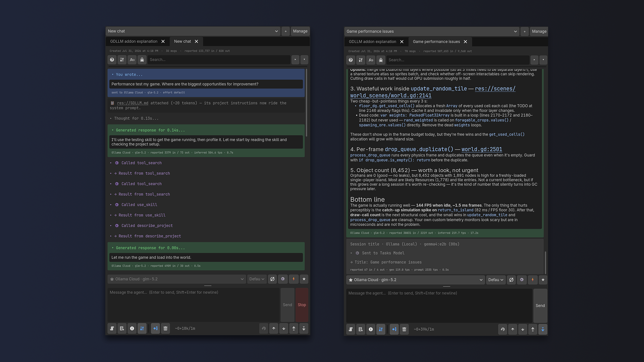
Task: Click the history rewind icon in right panel
Action: tap(502, 329)
